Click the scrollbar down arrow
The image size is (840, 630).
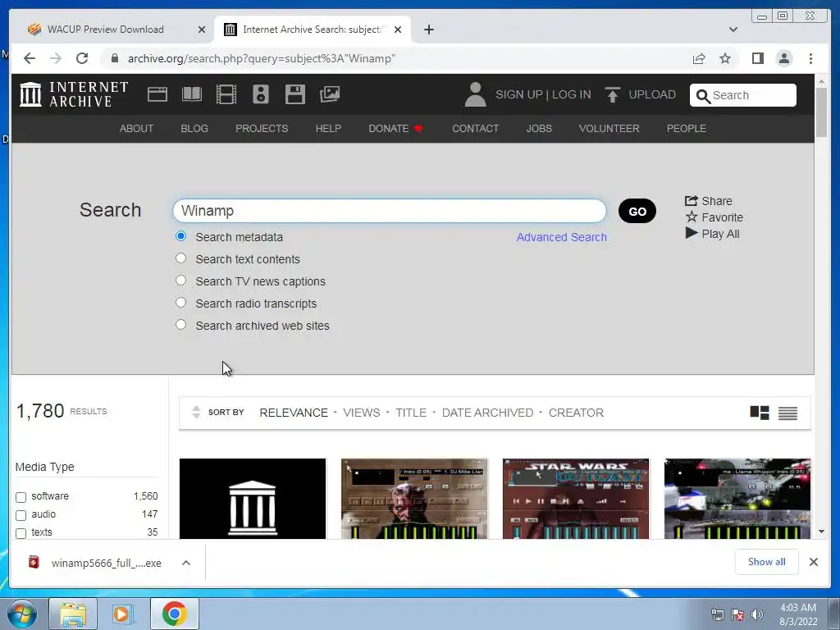click(x=821, y=532)
